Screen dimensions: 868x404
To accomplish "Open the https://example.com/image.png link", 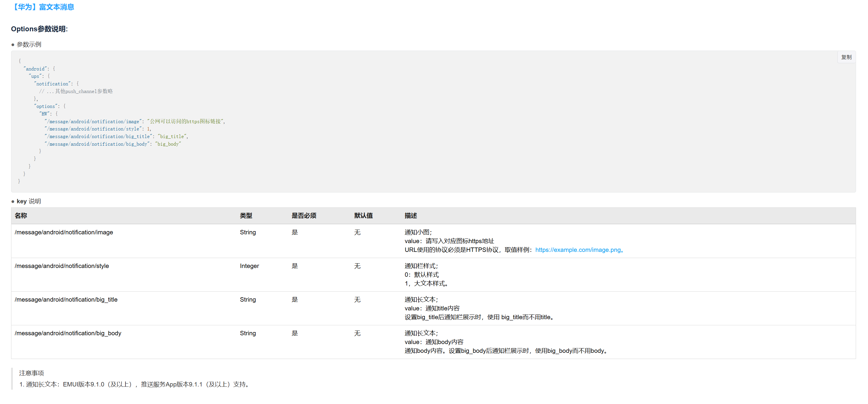I will (x=578, y=250).
